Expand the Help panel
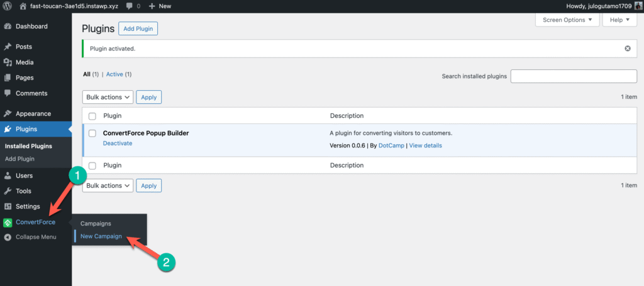The image size is (644, 286). coord(619,20)
